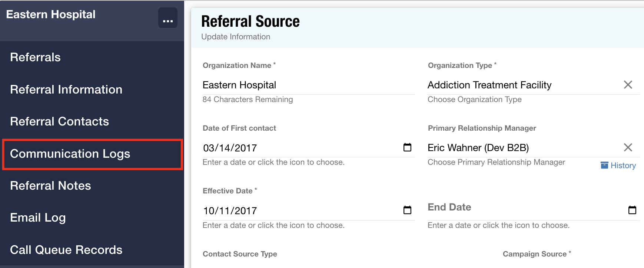Open the relationship manager History icon
Screen dimensions: 644x268
click(605, 165)
